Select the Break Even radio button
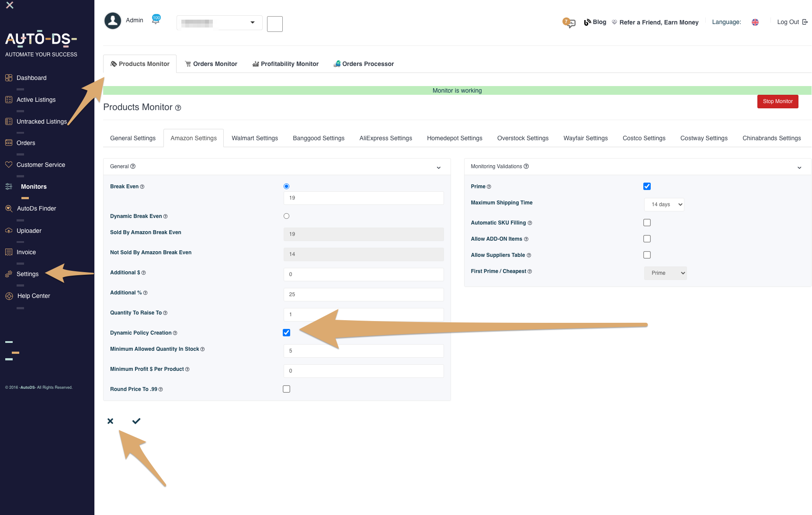 point(286,187)
